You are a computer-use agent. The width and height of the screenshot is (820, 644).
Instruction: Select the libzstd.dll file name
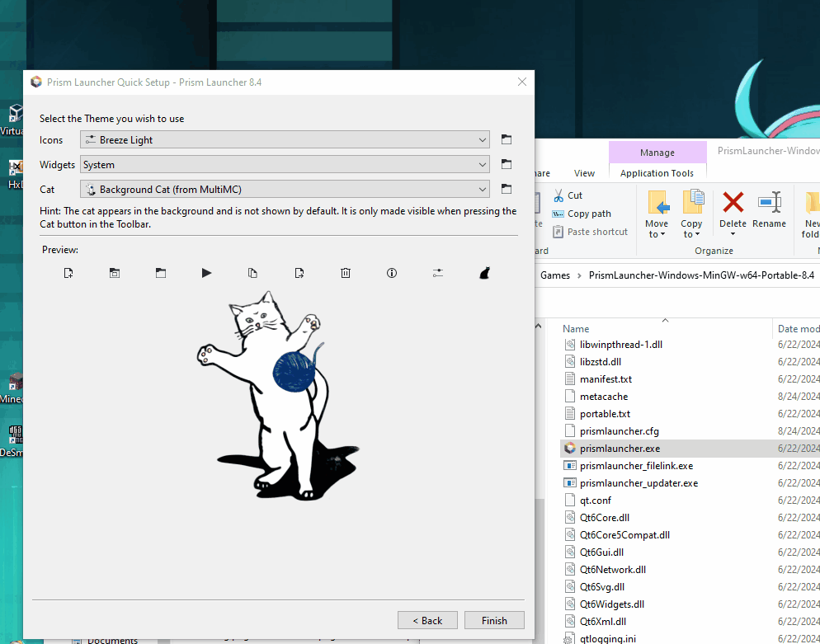(601, 362)
